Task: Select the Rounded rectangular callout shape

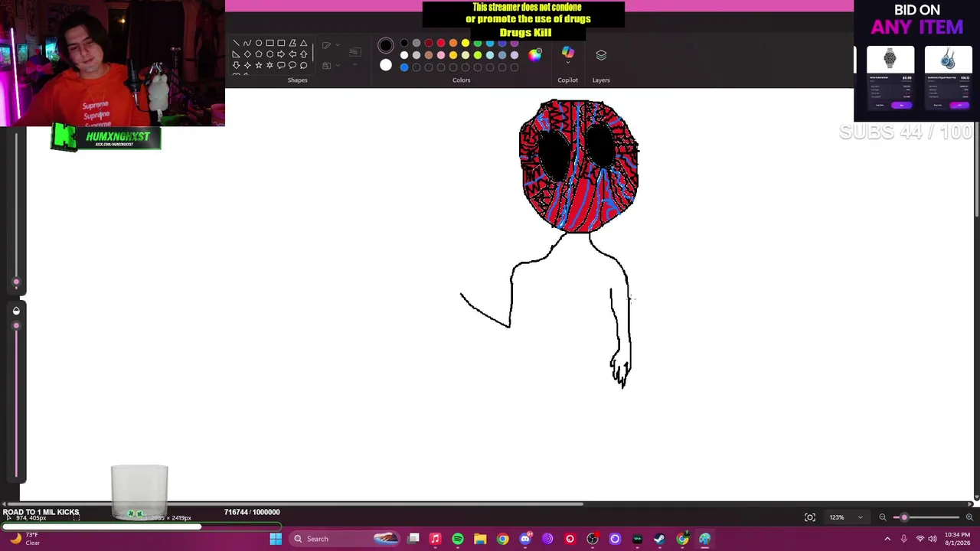Action: 281,65
